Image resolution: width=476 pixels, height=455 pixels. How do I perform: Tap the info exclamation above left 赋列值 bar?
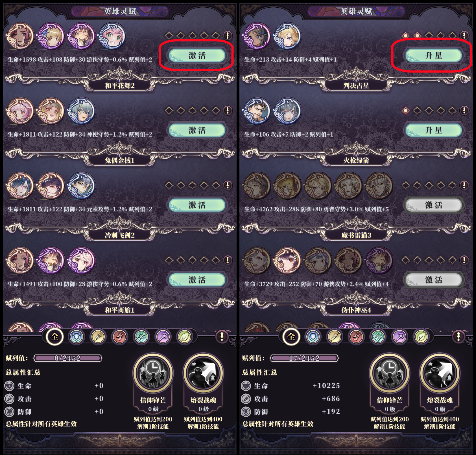pos(222,337)
